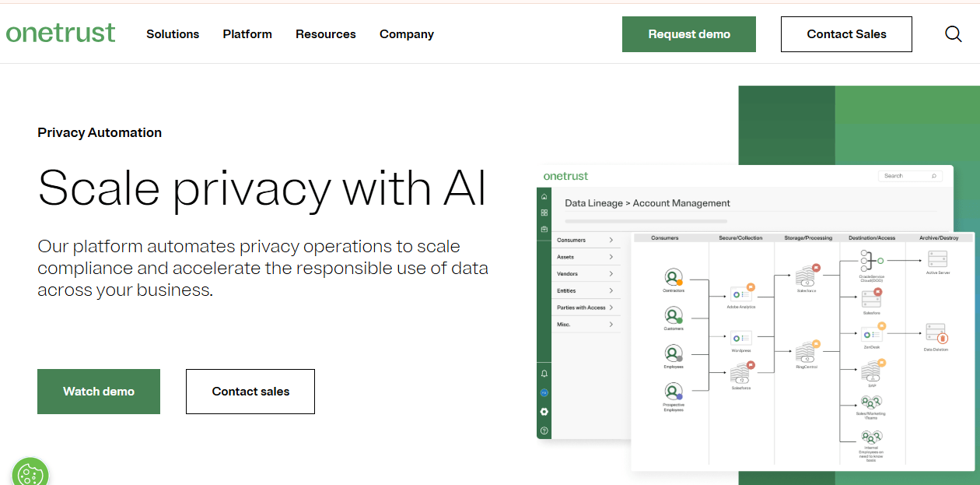Open the Resources menu

coord(326,34)
